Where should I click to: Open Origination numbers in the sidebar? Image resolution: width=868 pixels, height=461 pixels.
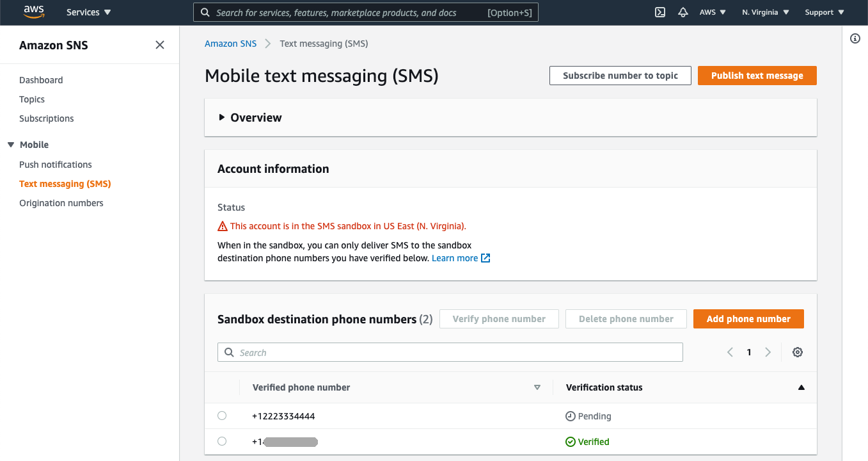click(61, 203)
